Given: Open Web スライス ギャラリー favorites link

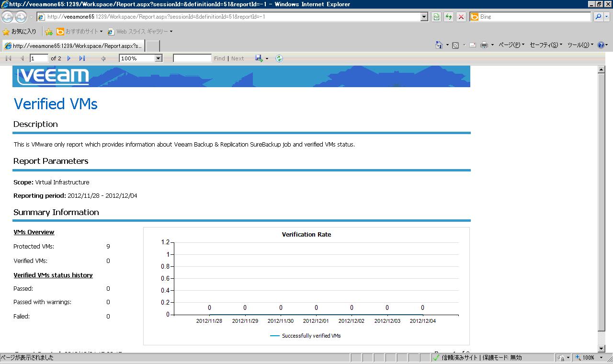Looking at the screenshot, I should point(140,32).
